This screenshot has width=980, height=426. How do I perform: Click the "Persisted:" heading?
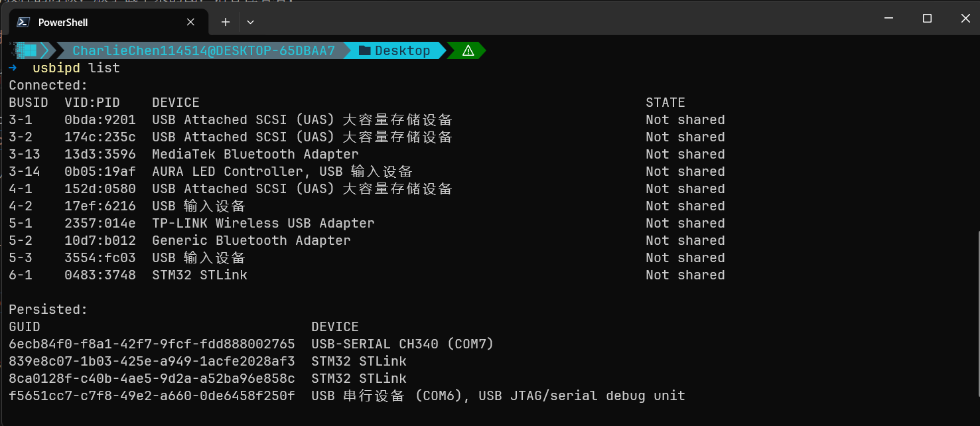pos(48,309)
